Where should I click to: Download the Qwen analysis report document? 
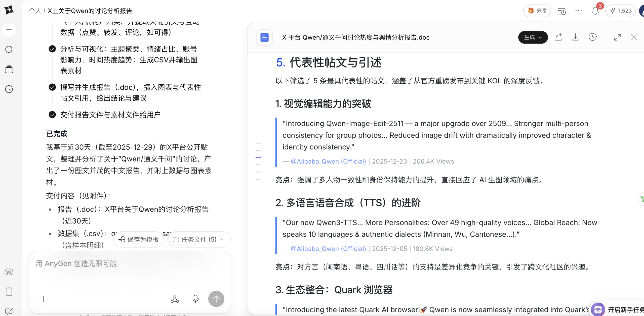576,37
